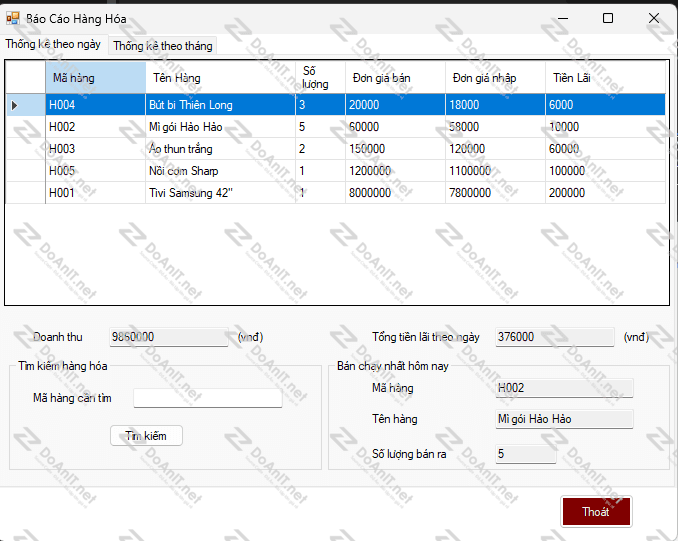This screenshot has width=678, height=541.
Task: Click the application icon in title bar
Action: coord(14,18)
